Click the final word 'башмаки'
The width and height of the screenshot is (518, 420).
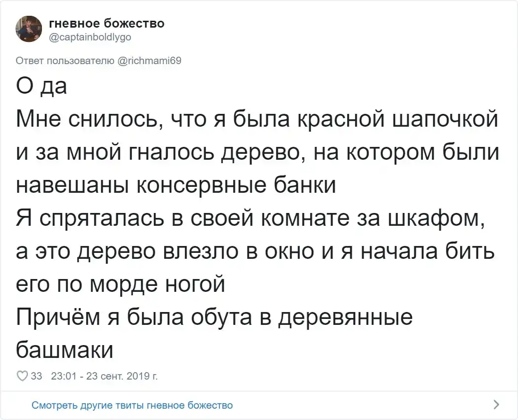(x=65, y=350)
